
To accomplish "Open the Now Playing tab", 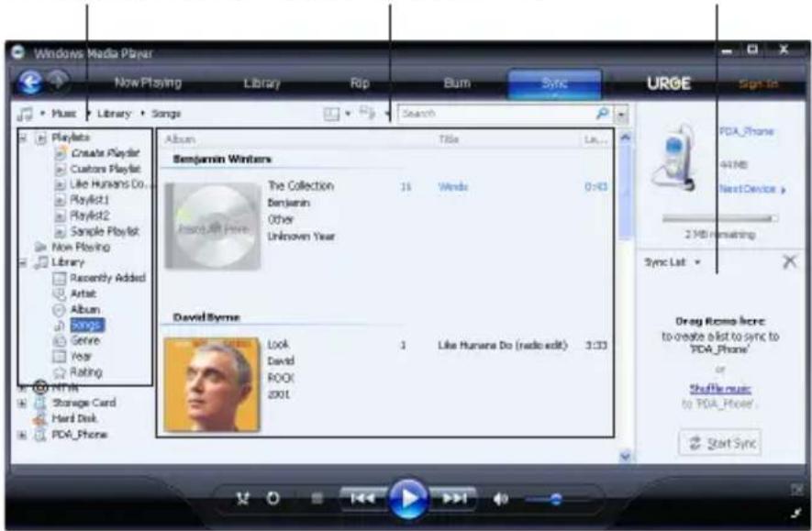I will tap(148, 83).
